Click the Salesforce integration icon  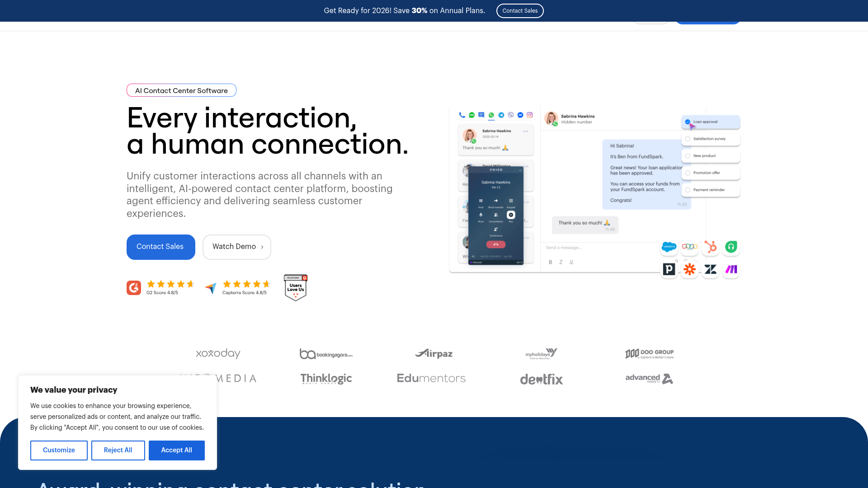click(669, 247)
